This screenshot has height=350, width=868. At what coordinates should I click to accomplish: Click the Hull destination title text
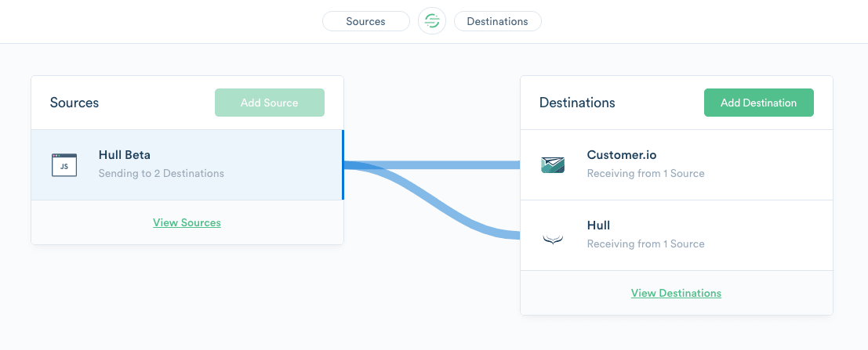coord(598,225)
